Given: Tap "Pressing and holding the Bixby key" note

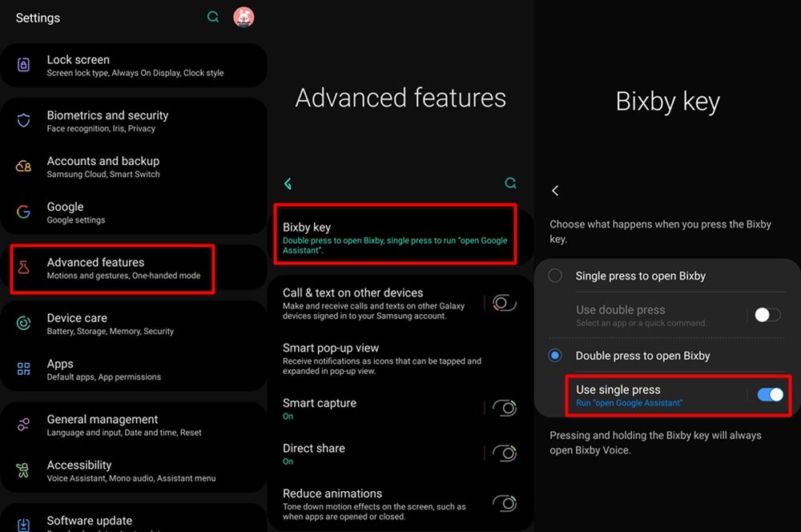Looking at the screenshot, I should (x=655, y=442).
